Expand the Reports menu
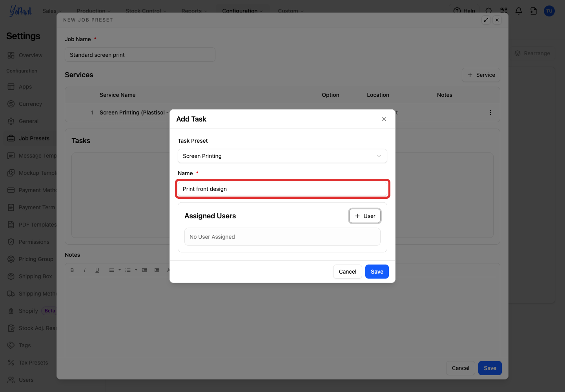Screen dimensions: 565x392 (x=194, y=11)
